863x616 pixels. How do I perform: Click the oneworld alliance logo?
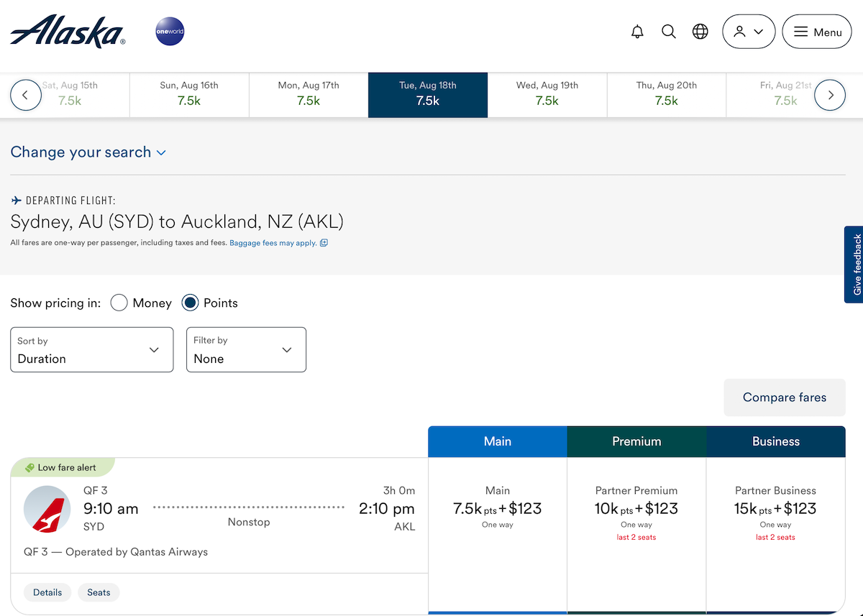170,31
